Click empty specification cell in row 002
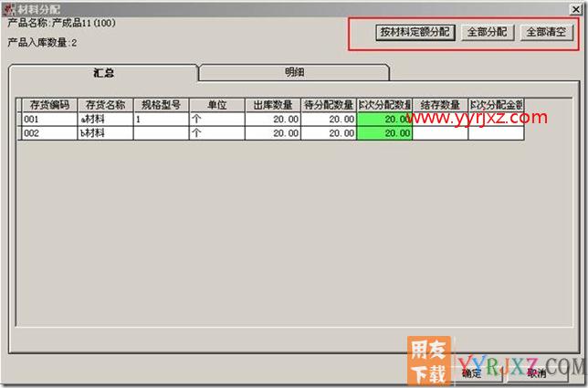This screenshot has height=388, width=588. [162, 133]
